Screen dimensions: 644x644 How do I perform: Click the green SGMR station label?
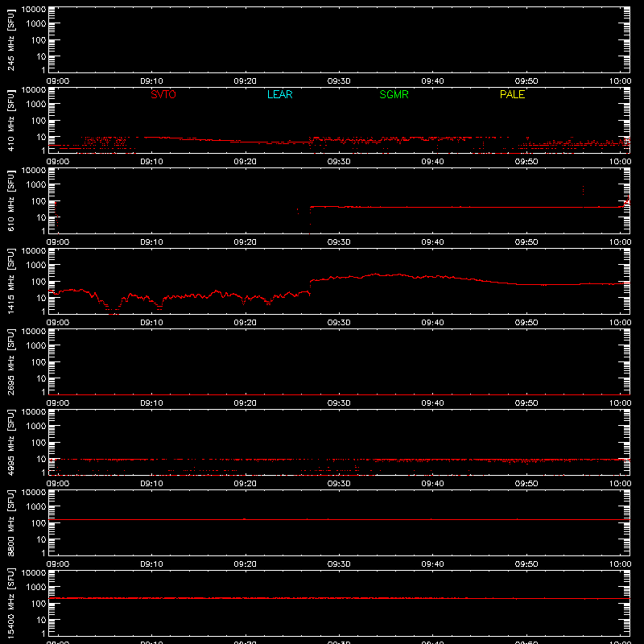[x=394, y=94]
